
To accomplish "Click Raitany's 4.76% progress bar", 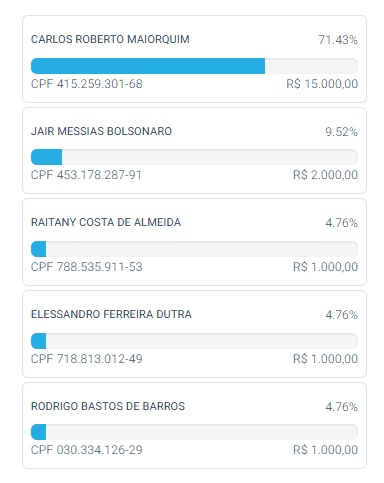I will coord(194,249).
